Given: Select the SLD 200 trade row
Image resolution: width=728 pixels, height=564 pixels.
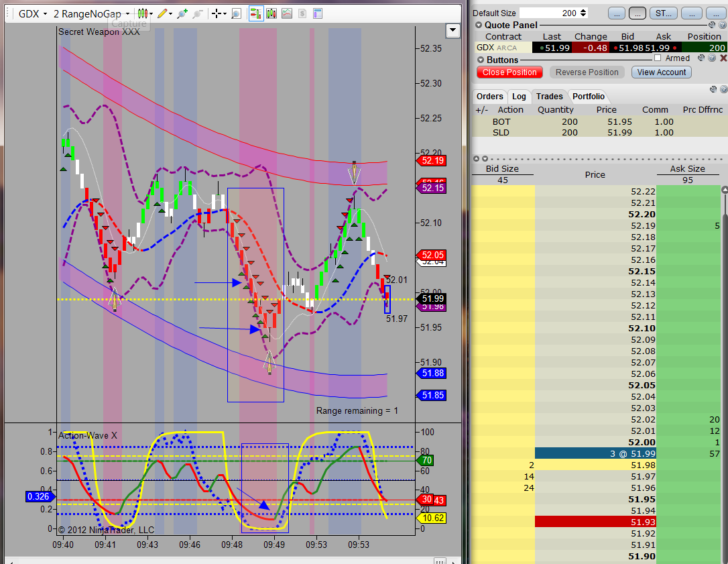Looking at the screenshot, I should click(x=599, y=132).
